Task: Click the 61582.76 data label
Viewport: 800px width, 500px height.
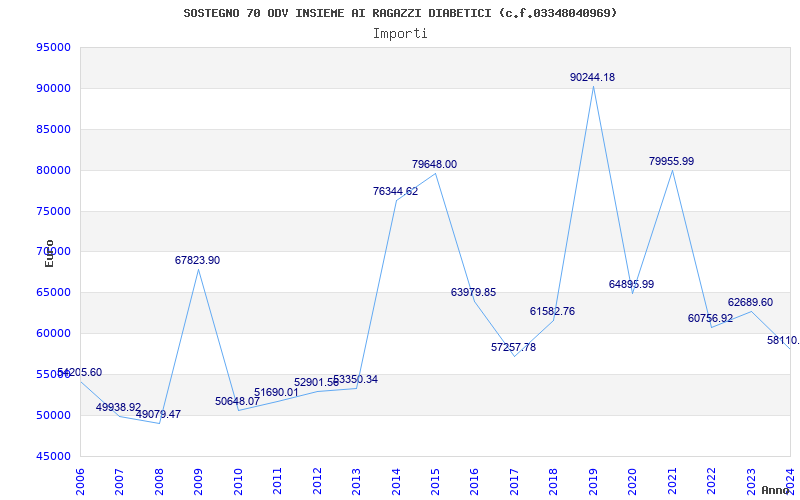Action: pos(553,311)
